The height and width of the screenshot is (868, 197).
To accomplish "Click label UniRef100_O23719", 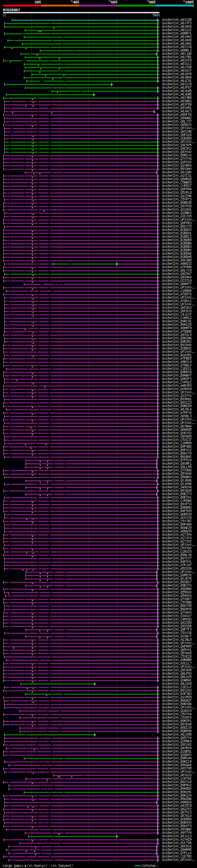I will tap(177, 281).
